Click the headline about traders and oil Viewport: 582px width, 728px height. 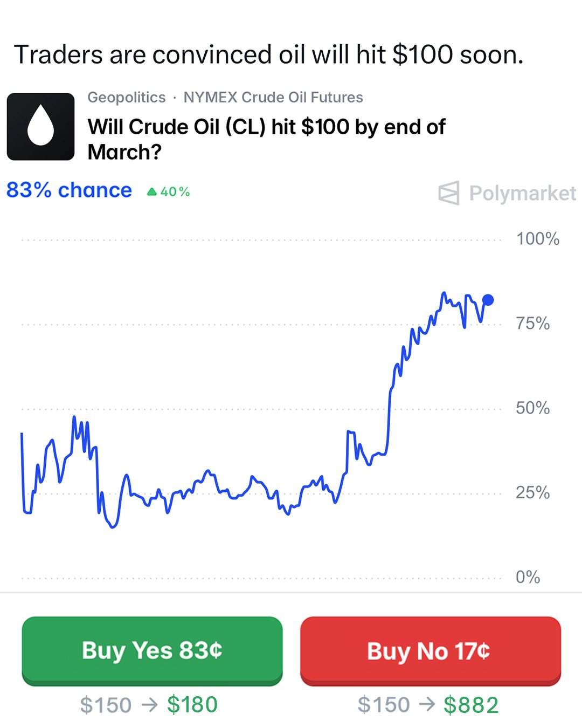(x=268, y=54)
